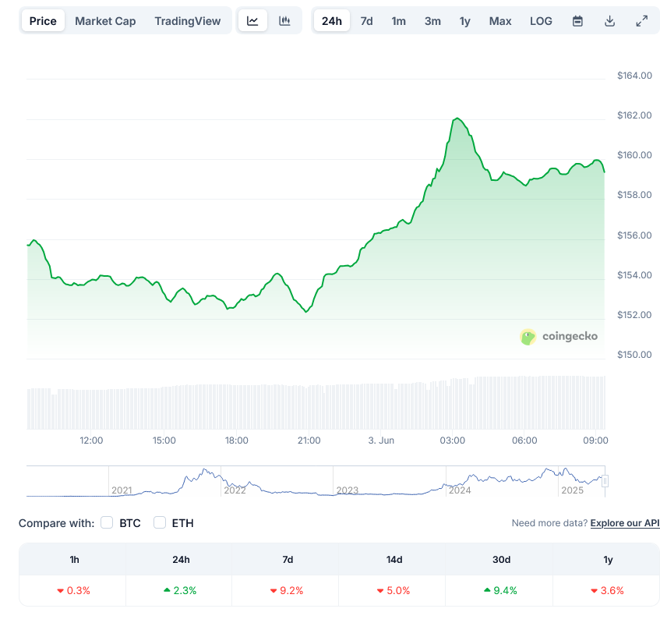Choose the 7d time range
Image resolution: width=660 pixels, height=644 pixels.
[366, 20]
